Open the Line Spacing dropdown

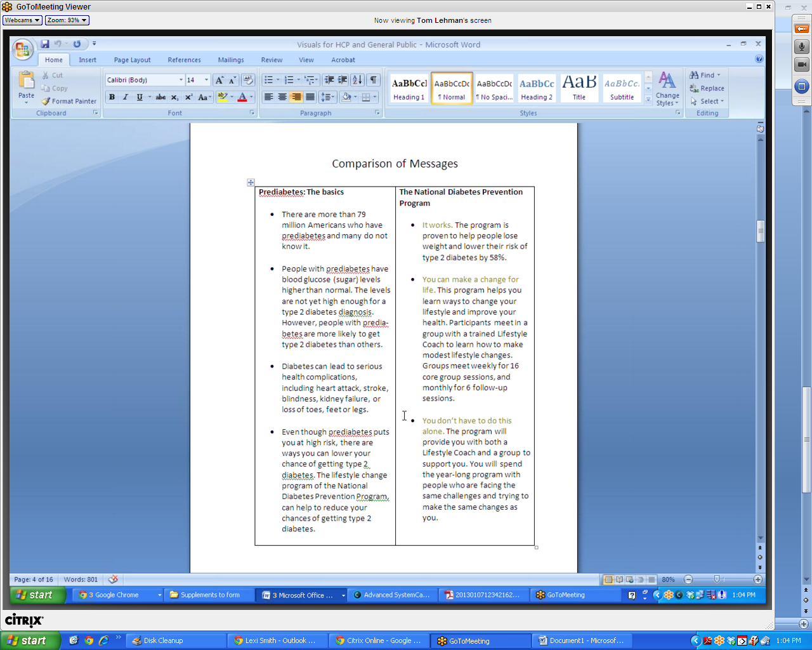pyautogui.click(x=327, y=97)
